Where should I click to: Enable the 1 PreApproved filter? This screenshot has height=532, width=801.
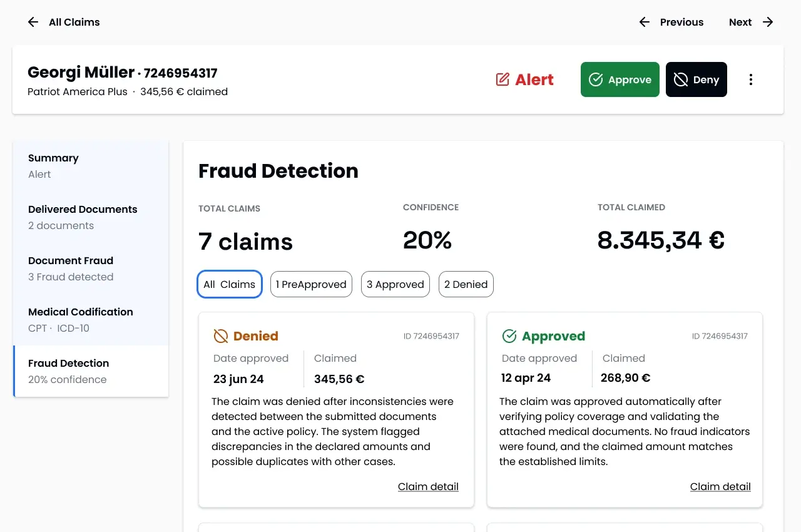311,284
